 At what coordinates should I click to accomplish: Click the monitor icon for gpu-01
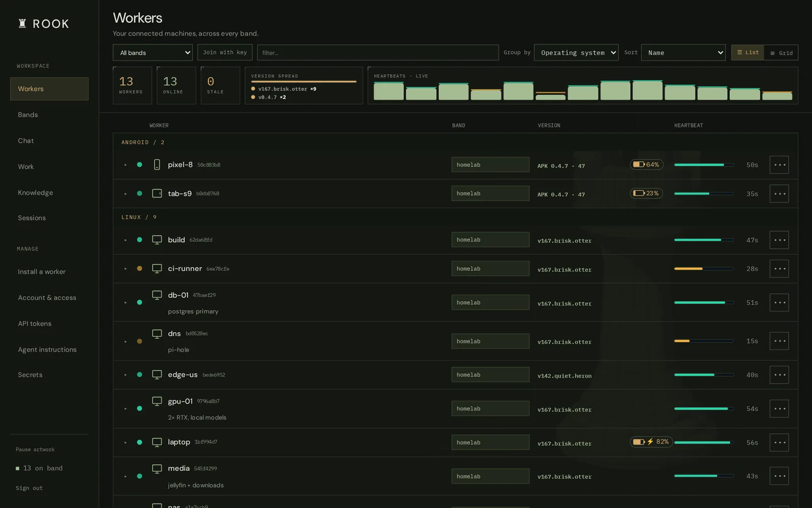[157, 401]
